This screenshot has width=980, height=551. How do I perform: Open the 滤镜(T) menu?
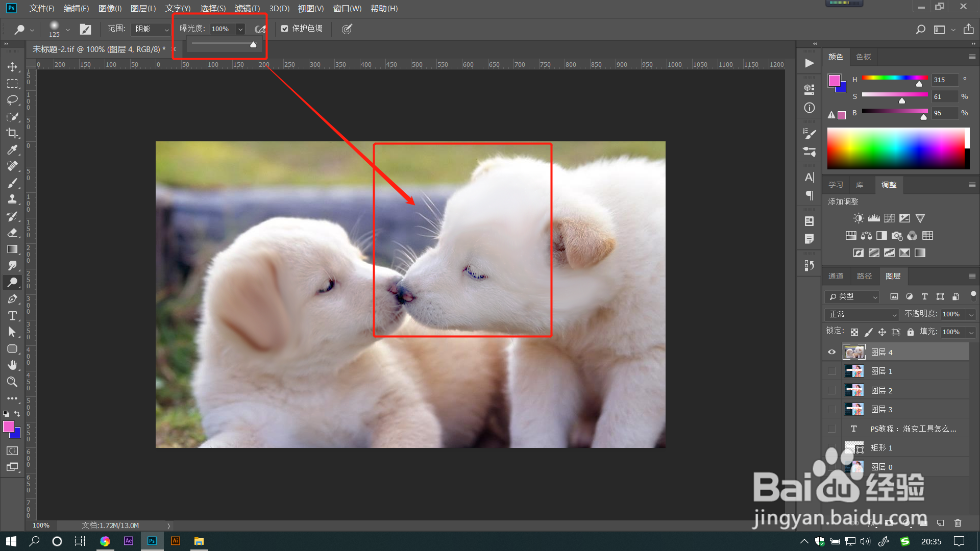(x=247, y=8)
